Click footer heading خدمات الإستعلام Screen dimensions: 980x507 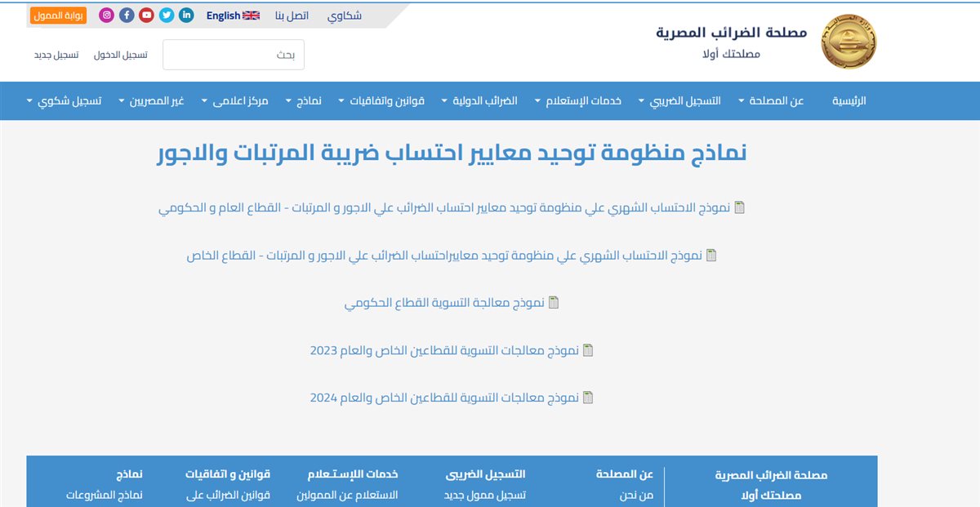[x=353, y=474]
